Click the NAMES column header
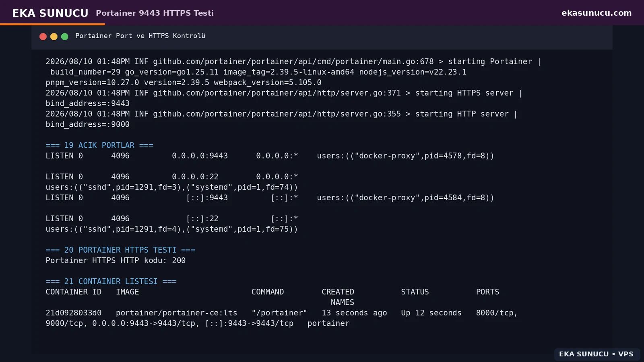The width and height of the screenshot is (644, 362). [343, 302]
